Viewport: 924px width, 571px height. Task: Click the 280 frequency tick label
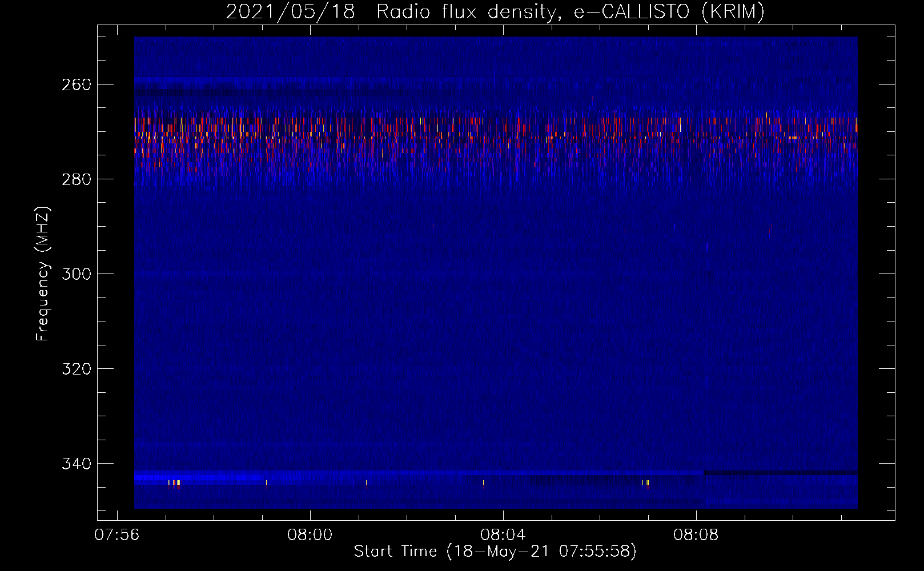(x=76, y=179)
